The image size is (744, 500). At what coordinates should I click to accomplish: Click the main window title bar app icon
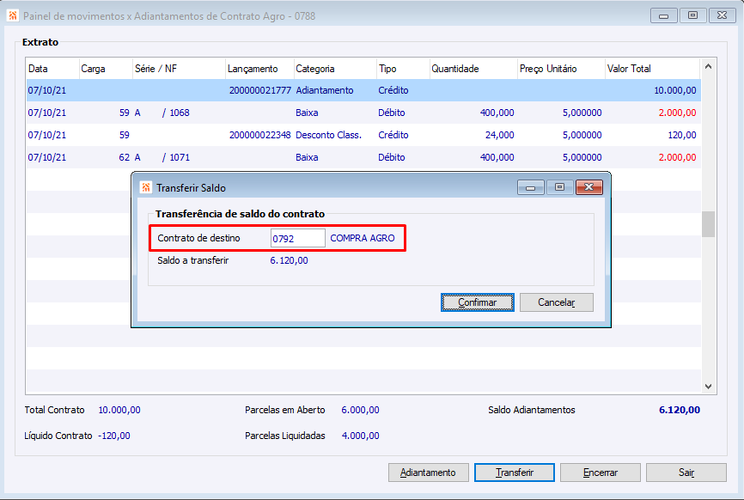coord(12,16)
